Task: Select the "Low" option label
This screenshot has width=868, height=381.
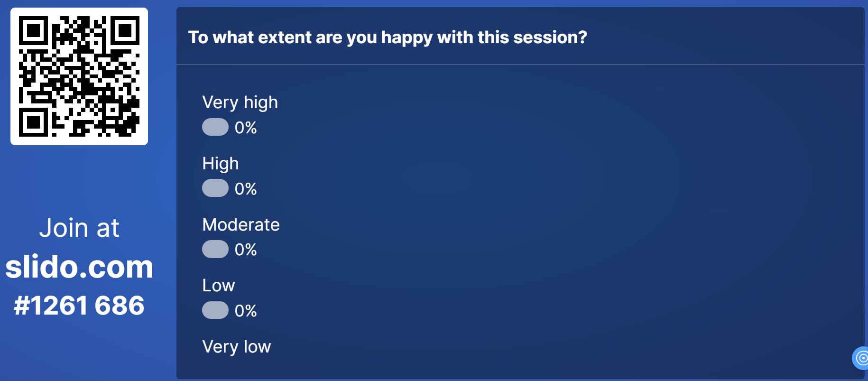Action: pyautogui.click(x=219, y=286)
